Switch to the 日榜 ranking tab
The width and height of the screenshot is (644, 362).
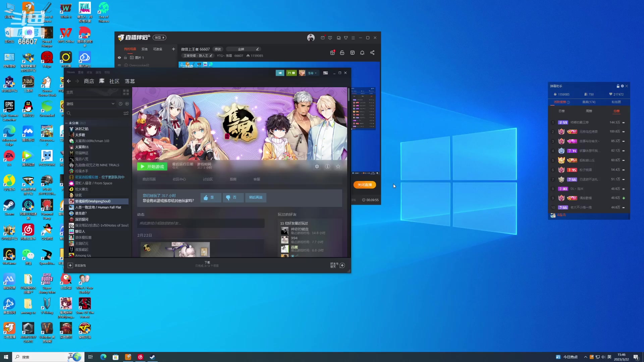pyautogui.click(x=561, y=111)
